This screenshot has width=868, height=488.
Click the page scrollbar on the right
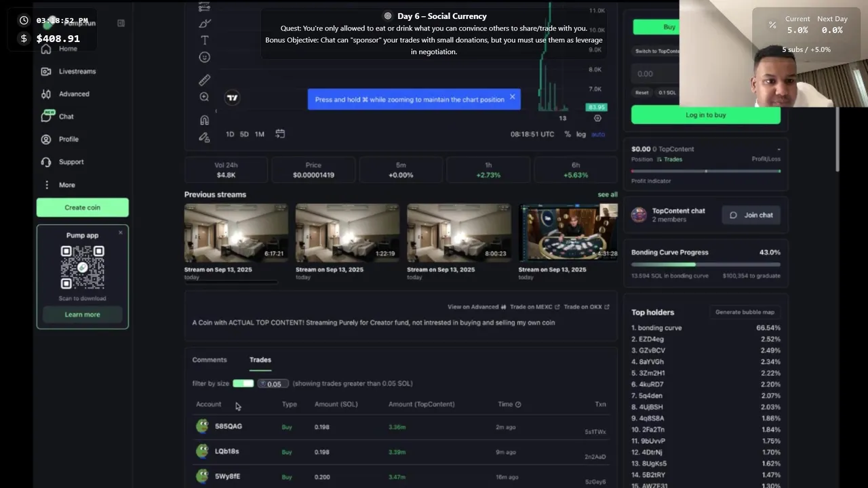click(x=837, y=139)
